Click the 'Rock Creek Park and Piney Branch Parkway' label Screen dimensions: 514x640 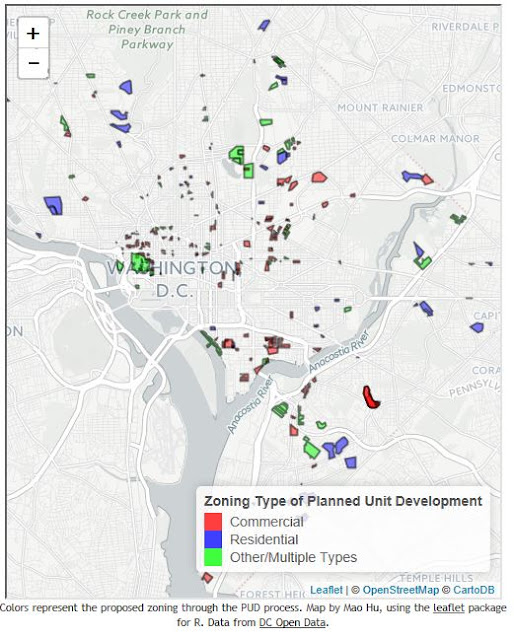click(147, 29)
